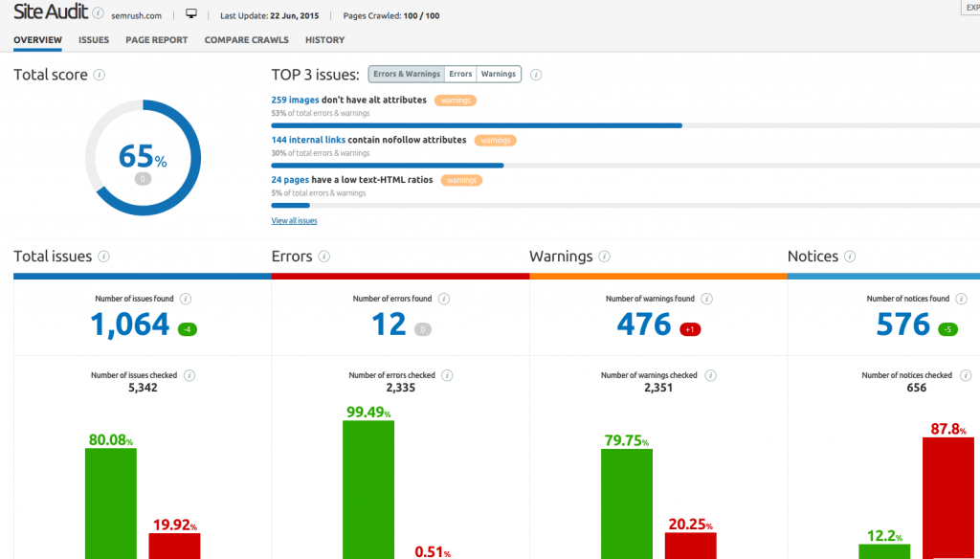The image size is (980, 559).
Task: Click the Number of issues found info icon
Action: (187, 298)
